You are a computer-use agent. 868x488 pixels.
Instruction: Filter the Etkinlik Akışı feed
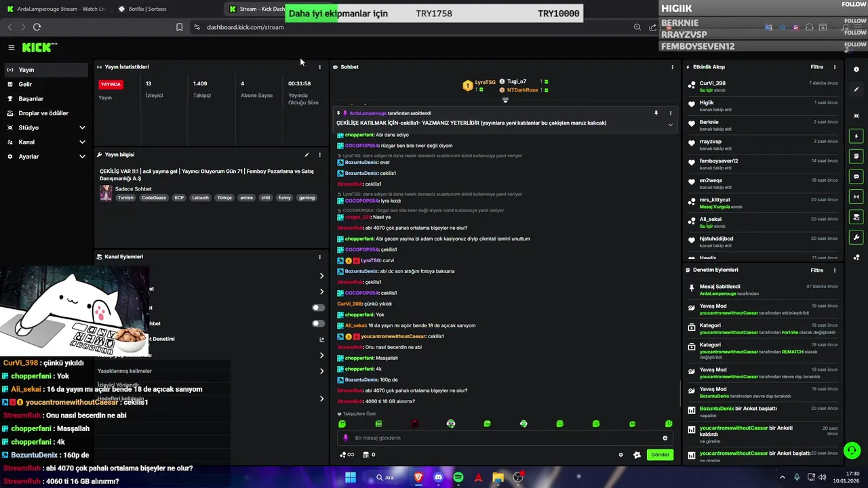[x=816, y=67]
